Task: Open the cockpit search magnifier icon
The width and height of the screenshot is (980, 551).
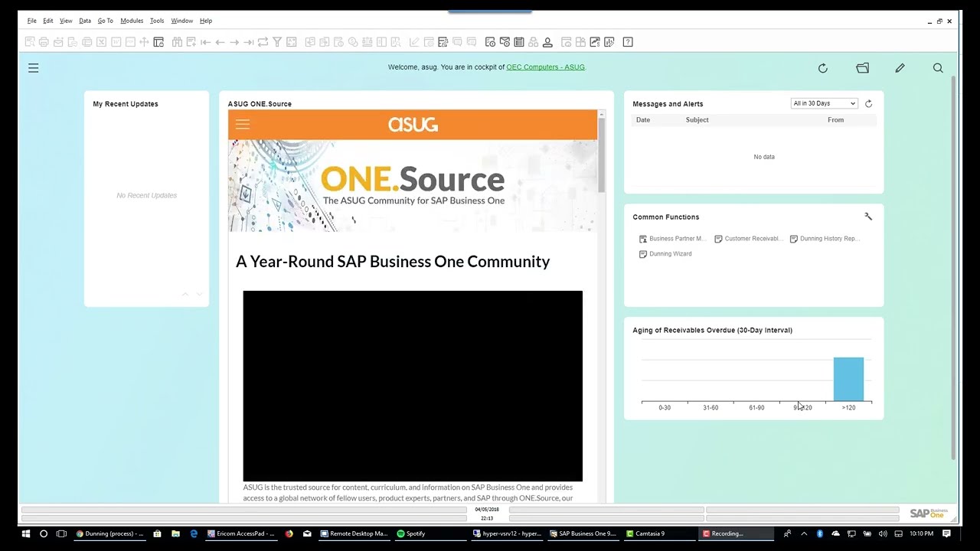Action: point(938,68)
